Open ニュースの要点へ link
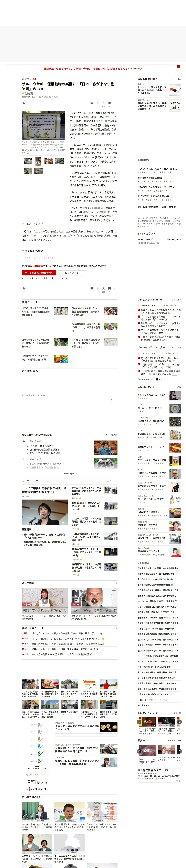Image resolution: width=186 pixels, height=868 pixels. 110,435
